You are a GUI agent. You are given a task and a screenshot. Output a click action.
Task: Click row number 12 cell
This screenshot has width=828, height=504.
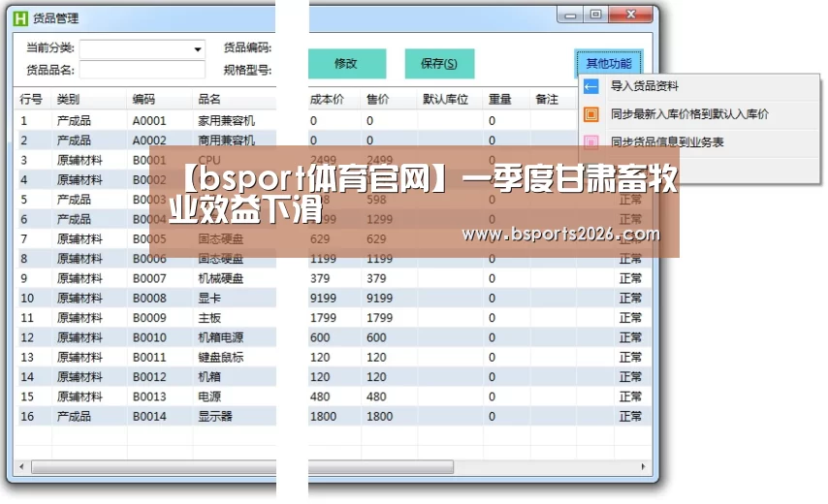click(27, 337)
